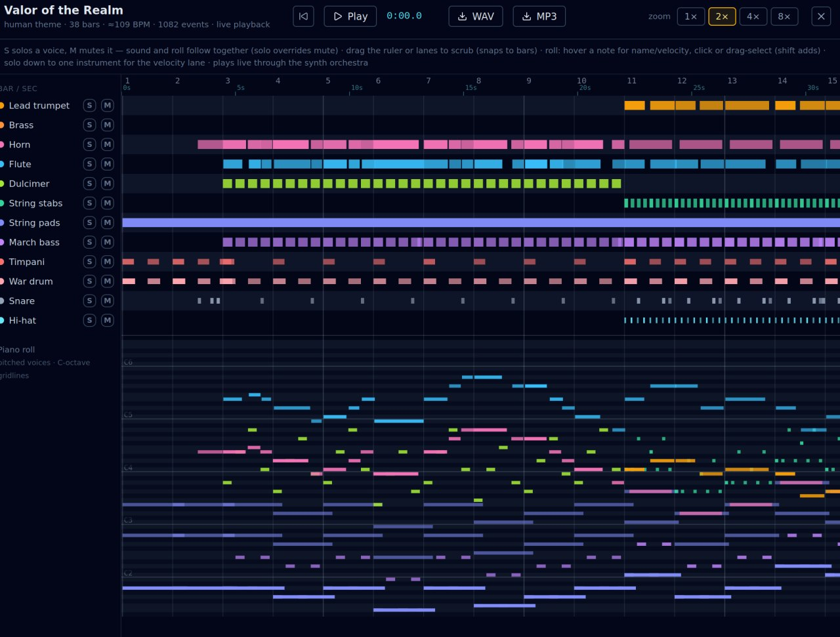Click the purple March bass color dot
The image size is (840, 637).
1,242
